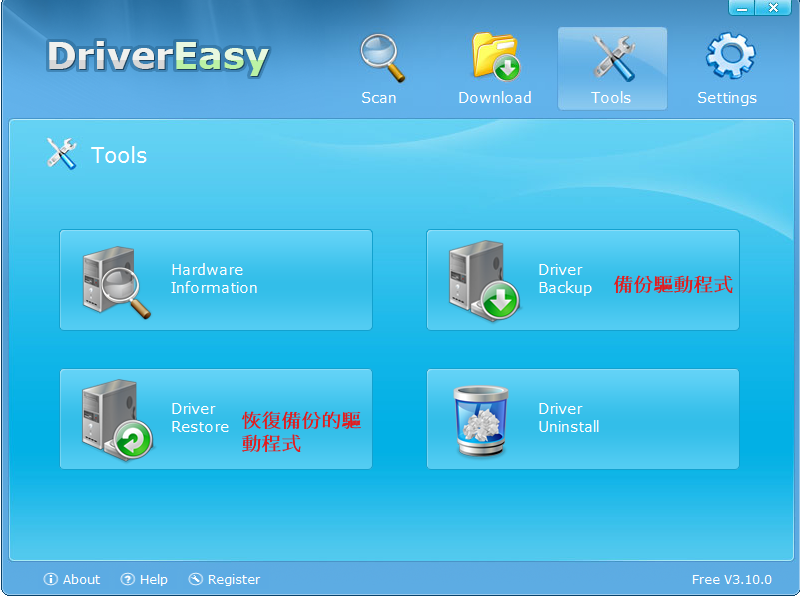
Task: Click the Driver Restore computer icon
Action: [117, 419]
